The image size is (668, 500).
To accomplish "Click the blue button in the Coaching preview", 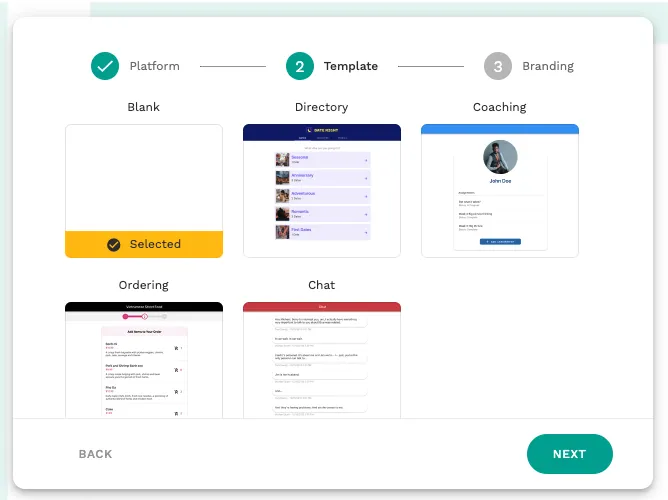I will [500, 242].
